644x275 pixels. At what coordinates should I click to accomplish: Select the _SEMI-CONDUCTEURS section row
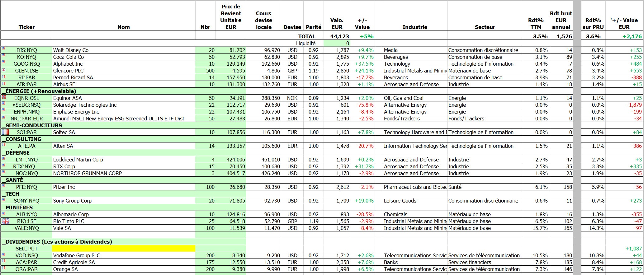pyautogui.click(x=124, y=125)
